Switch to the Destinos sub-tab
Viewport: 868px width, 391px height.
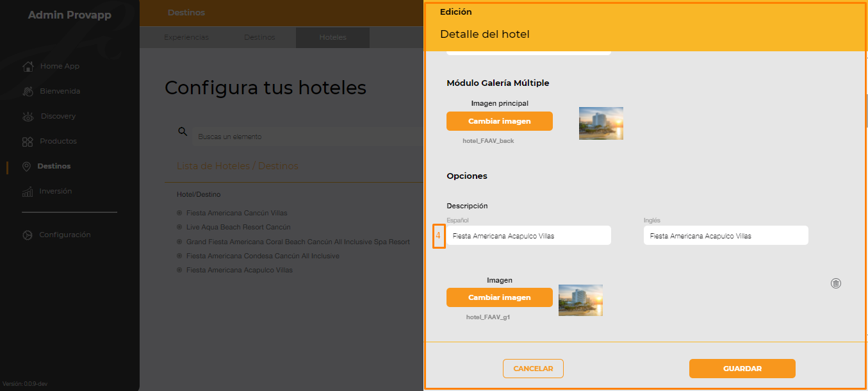tap(259, 37)
